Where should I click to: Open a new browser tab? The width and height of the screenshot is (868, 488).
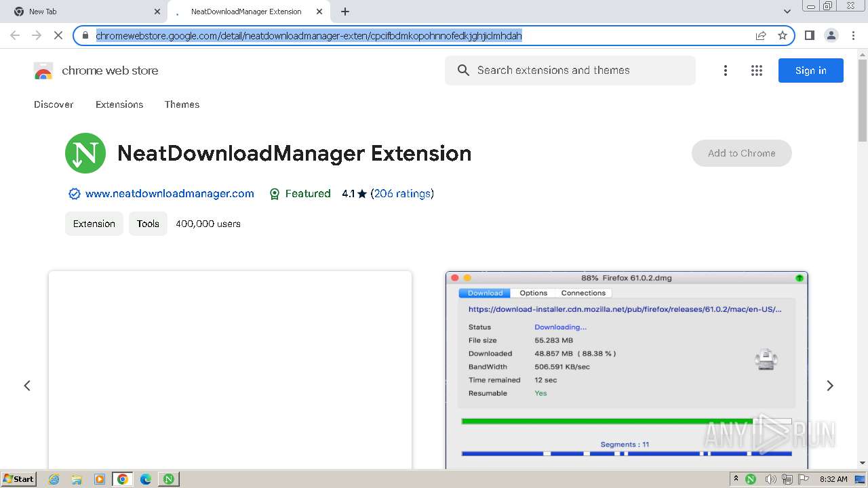(x=345, y=12)
